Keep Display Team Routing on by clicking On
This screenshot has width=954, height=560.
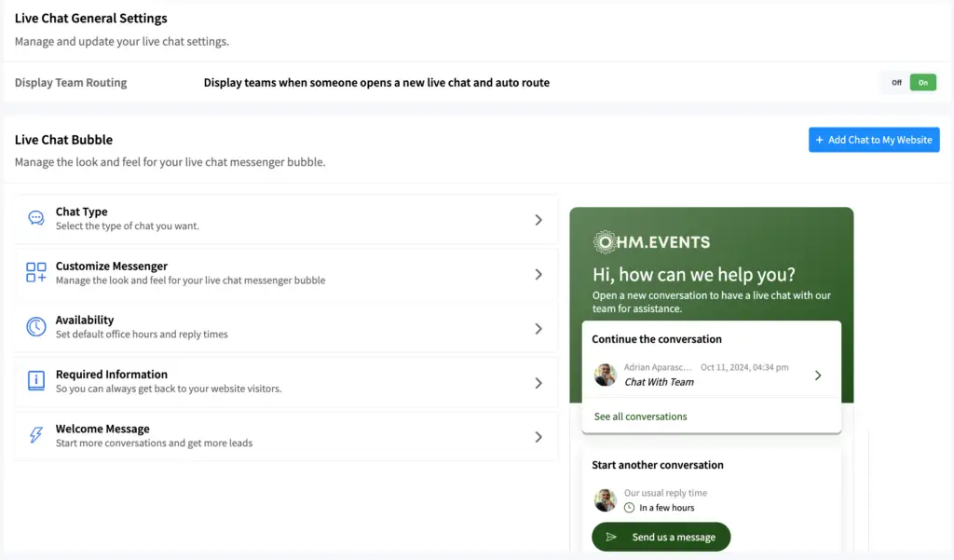pos(922,82)
